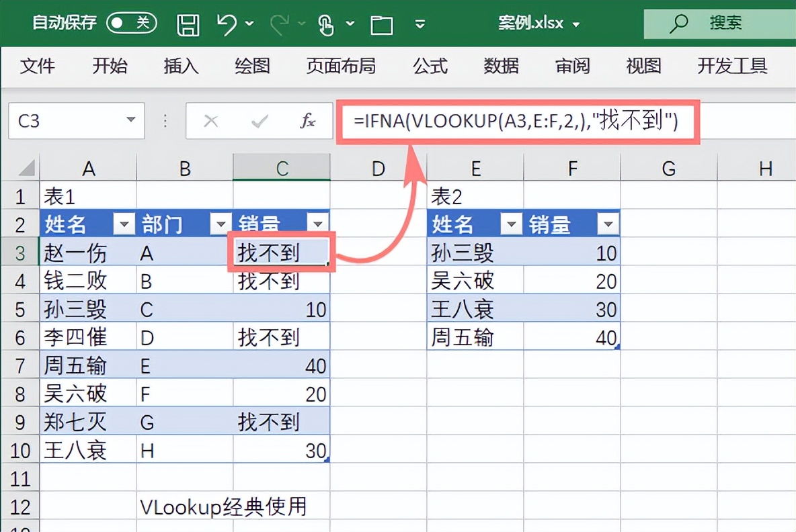Screen dimensions: 796x532
Task: Open Customize Quick Access Toolbar arrow
Action: click(420, 24)
